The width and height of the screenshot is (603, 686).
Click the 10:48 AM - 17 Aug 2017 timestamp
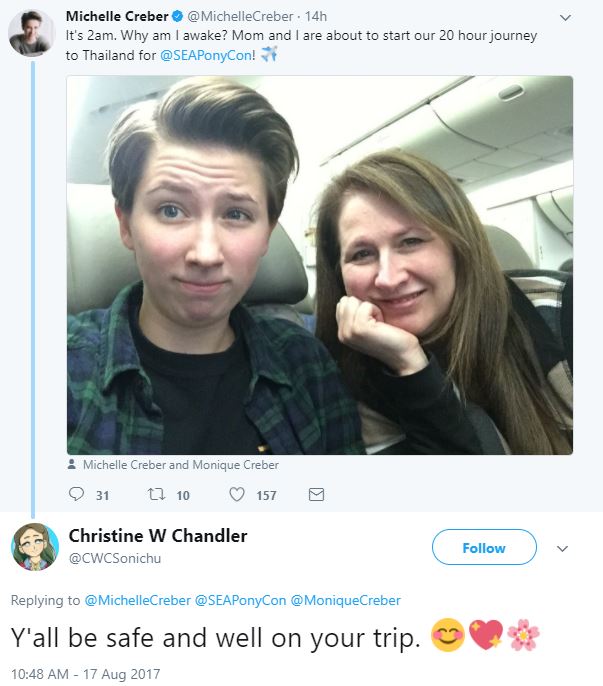coord(85,673)
